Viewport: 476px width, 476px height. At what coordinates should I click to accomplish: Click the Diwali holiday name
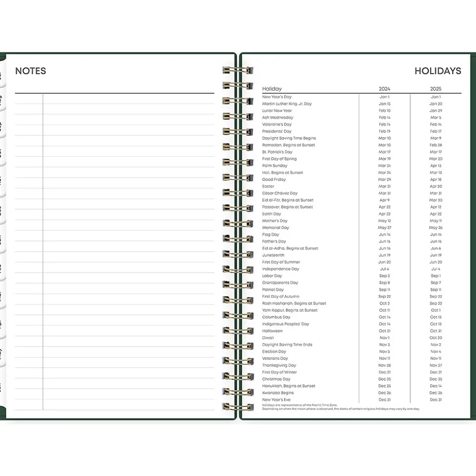268,338
